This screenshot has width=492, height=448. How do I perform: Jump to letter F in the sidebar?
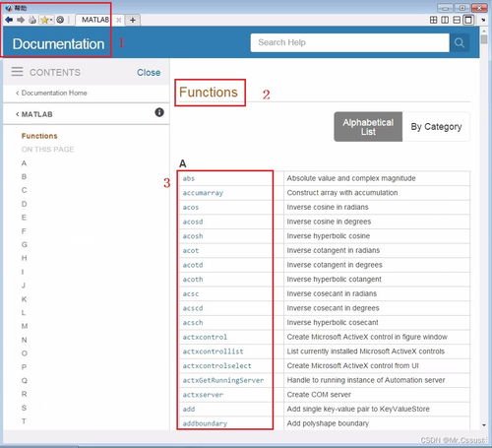click(24, 231)
